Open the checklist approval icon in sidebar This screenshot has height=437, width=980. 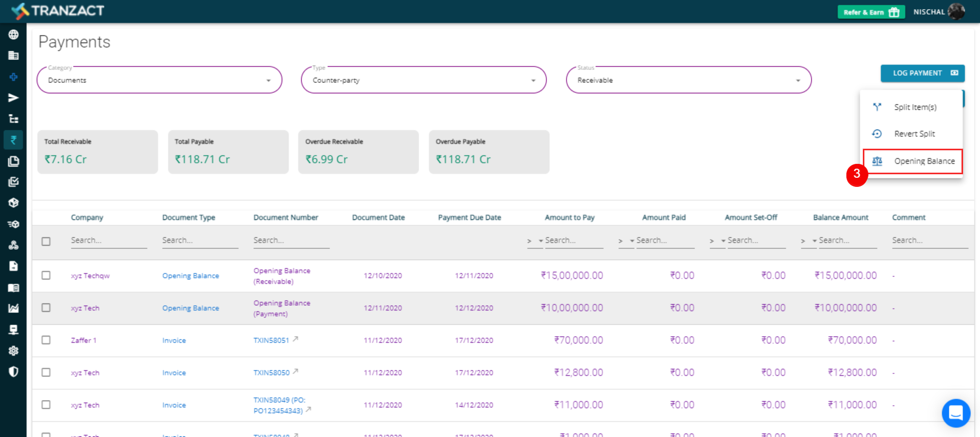pyautogui.click(x=13, y=182)
